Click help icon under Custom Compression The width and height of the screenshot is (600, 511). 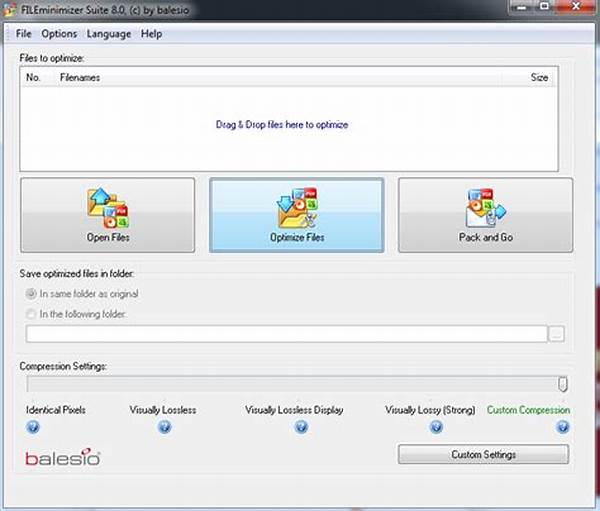563,427
